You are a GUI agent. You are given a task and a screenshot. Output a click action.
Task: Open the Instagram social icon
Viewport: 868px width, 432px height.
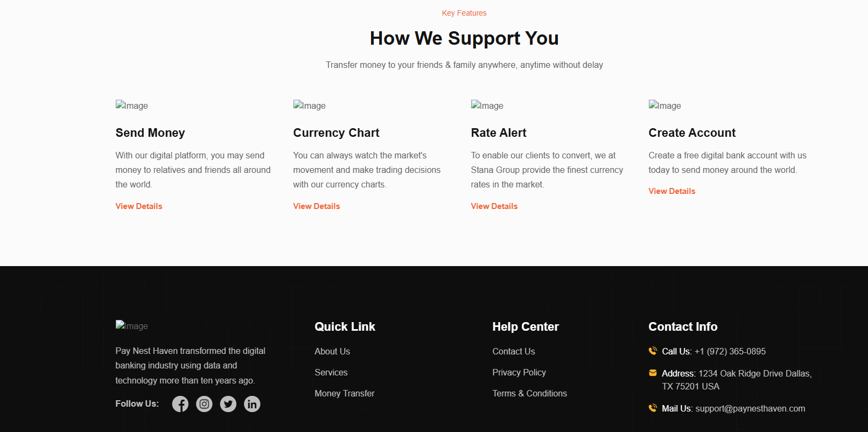point(204,404)
